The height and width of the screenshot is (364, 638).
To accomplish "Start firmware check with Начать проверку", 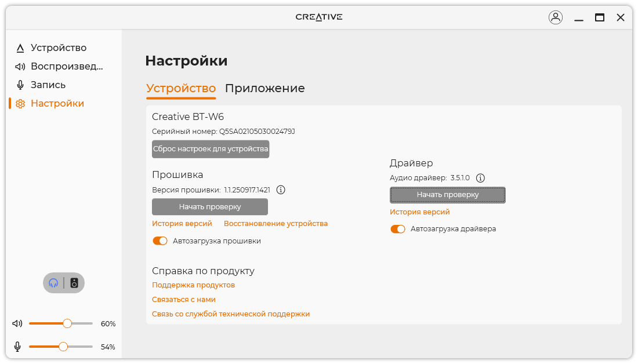I will click(x=210, y=206).
